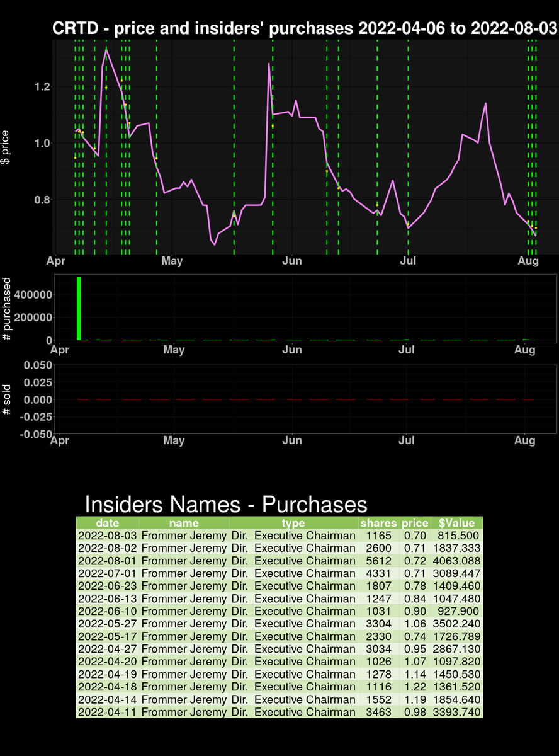559x756 pixels.
Task: Click the shares value 1278
Action: 378,674
